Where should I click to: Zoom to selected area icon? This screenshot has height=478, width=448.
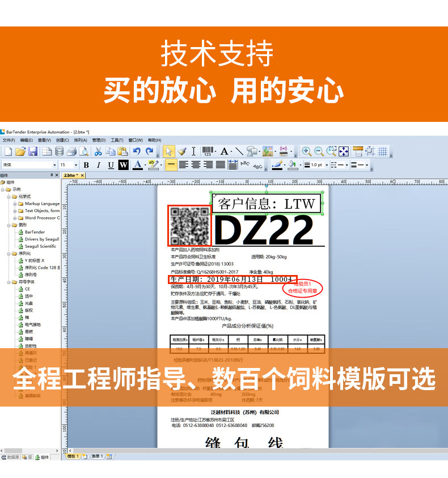pyautogui.click(x=331, y=151)
